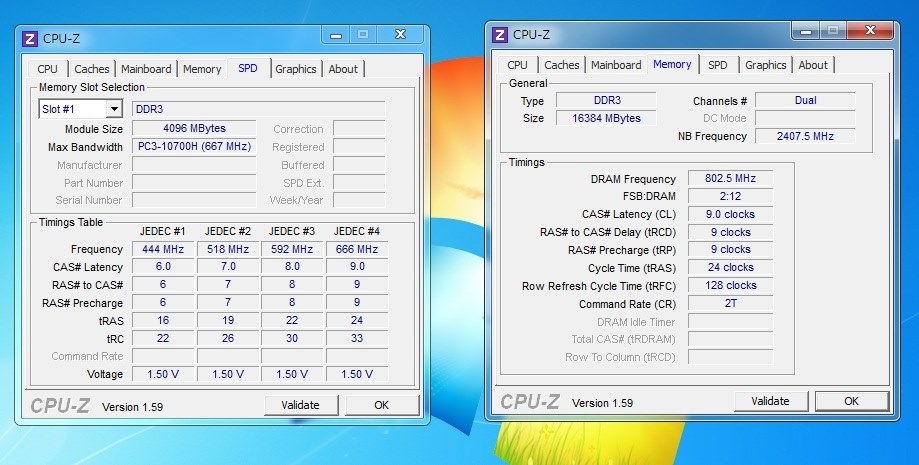The image size is (919, 465).
Task: Click the Module Size field 4096 MBytes
Action: [x=194, y=128]
